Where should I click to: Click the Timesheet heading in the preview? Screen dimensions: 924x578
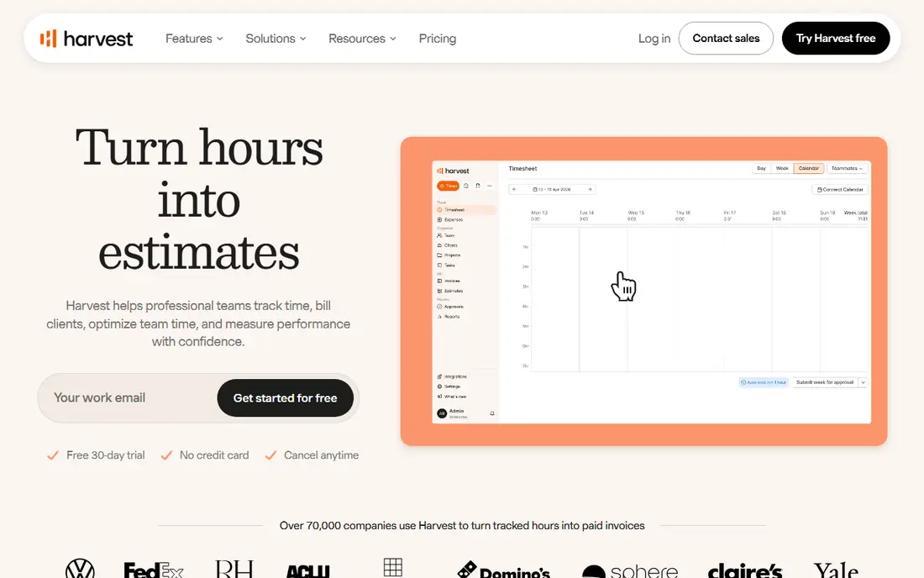click(522, 169)
